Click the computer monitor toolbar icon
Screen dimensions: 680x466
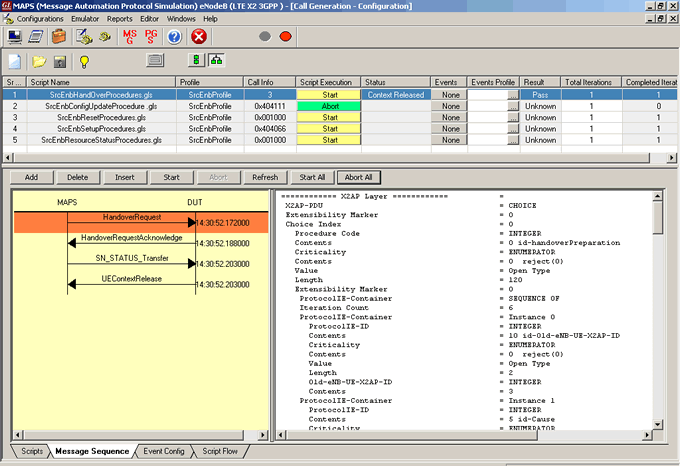pos(14,37)
